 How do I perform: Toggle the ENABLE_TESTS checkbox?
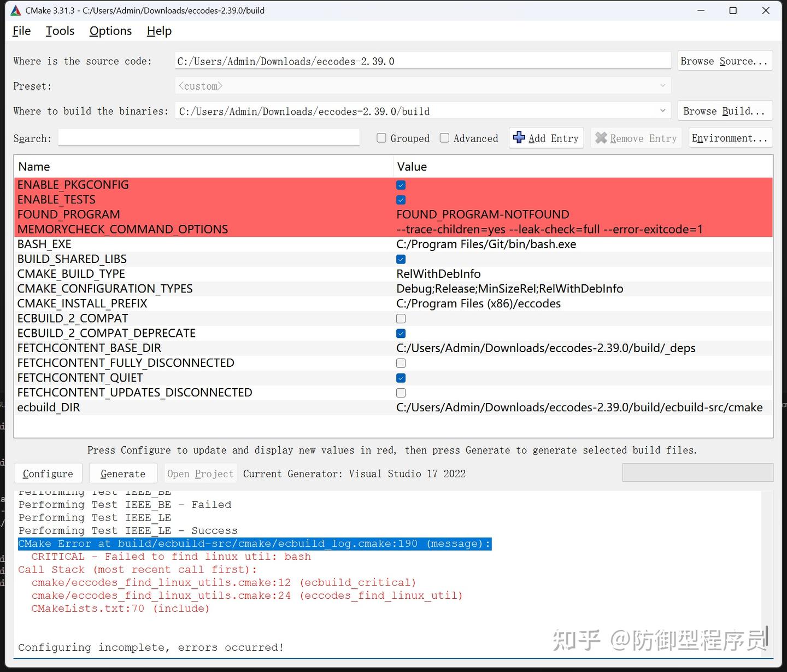tap(401, 200)
